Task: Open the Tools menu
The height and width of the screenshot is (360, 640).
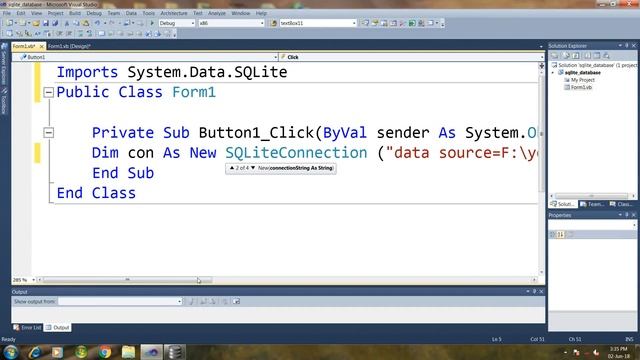Action: point(149,13)
